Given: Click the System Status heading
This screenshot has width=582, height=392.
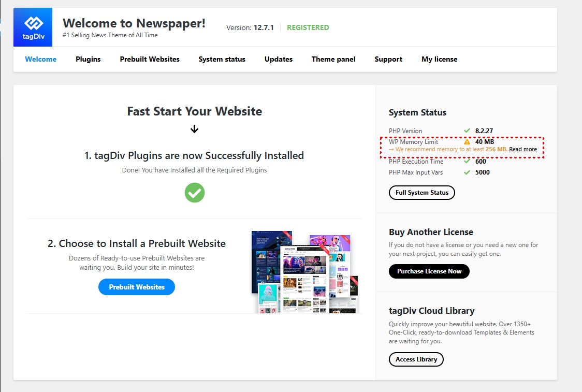Looking at the screenshot, I should [417, 112].
